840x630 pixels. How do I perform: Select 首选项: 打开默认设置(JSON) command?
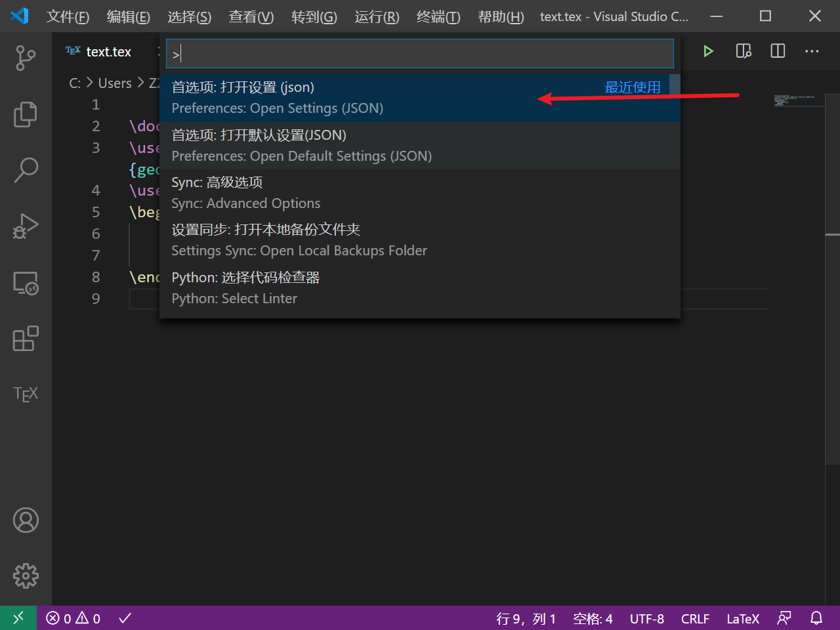(x=420, y=145)
